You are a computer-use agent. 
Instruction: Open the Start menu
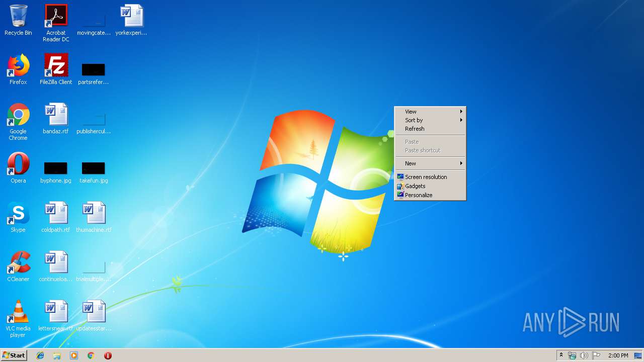coord(14,355)
